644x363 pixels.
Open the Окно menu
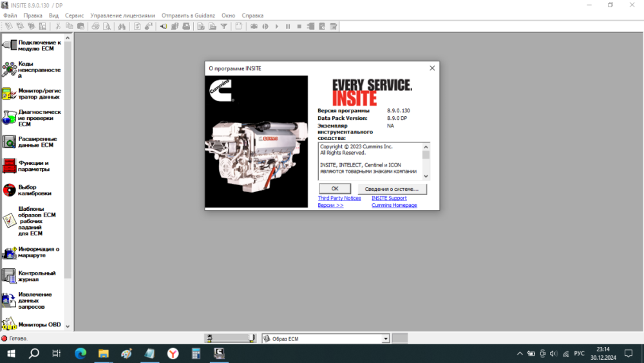229,15
